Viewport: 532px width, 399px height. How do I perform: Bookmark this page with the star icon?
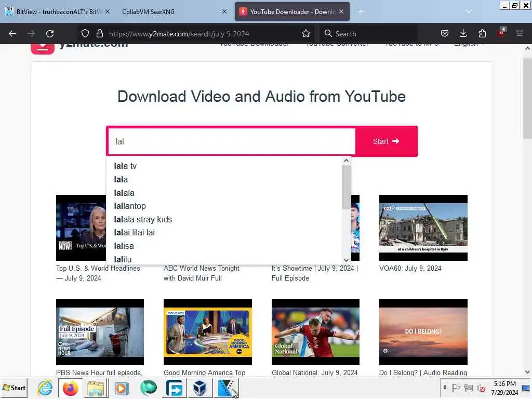(306, 33)
